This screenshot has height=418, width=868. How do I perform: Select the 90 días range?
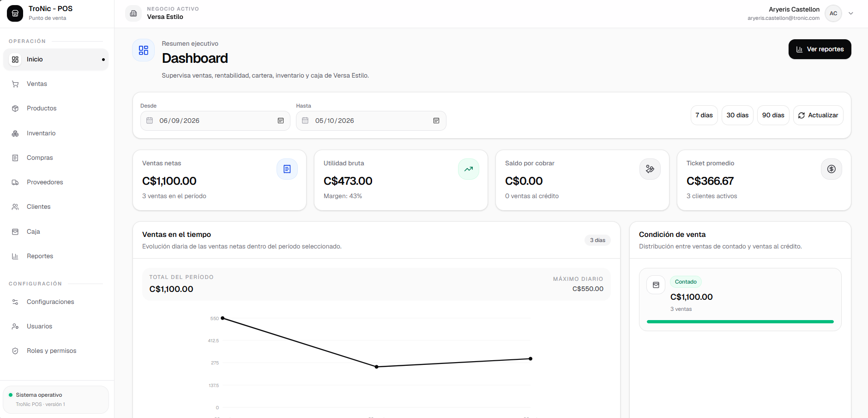tap(773, 115)
